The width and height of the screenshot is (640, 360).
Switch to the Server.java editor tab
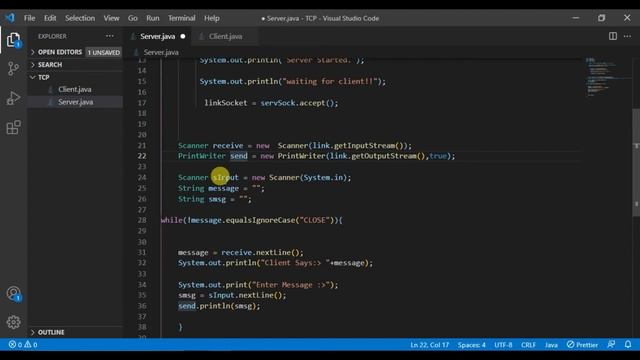(x=157, y=36)
